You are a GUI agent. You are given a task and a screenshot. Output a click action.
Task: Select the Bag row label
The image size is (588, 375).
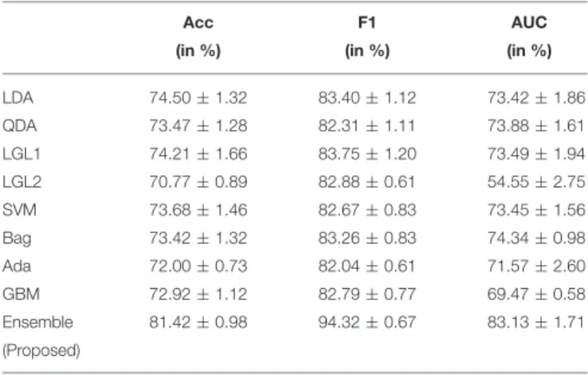[x=17, y=239]
